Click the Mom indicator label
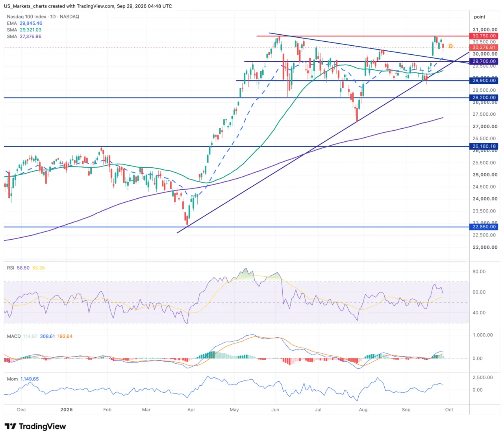 point(13,379)
